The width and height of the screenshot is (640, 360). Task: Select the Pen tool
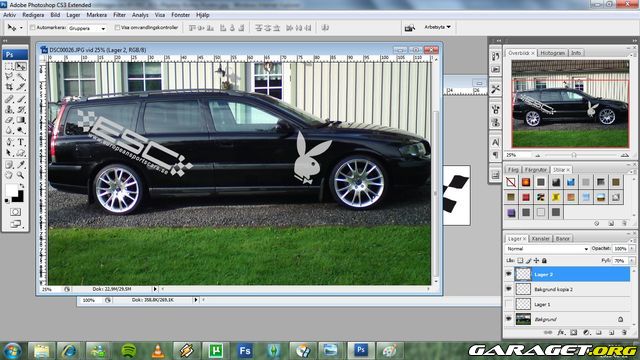(9, 142)
